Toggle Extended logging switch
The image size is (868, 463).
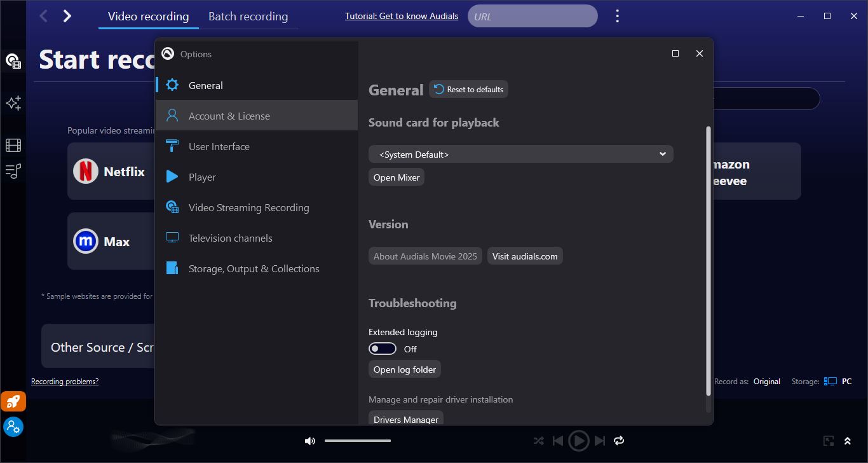click(x=383, y=349)
